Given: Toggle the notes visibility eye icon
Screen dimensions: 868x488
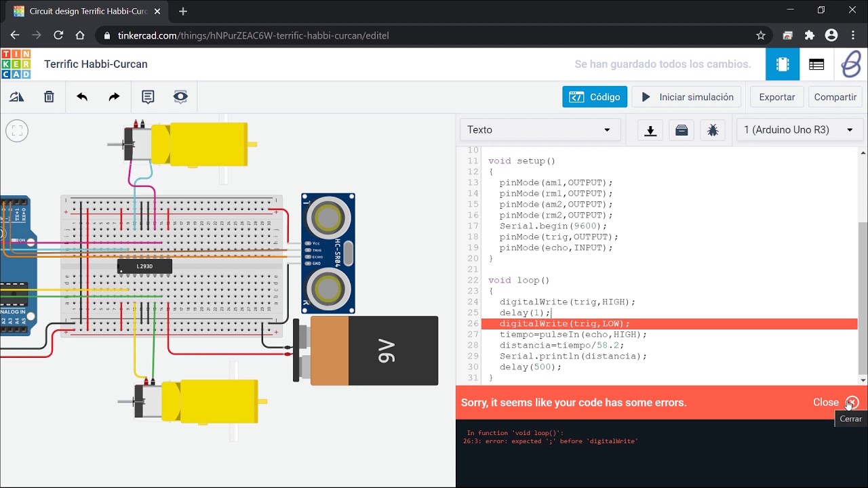Looking at the screenshot, I should (180, 97).
